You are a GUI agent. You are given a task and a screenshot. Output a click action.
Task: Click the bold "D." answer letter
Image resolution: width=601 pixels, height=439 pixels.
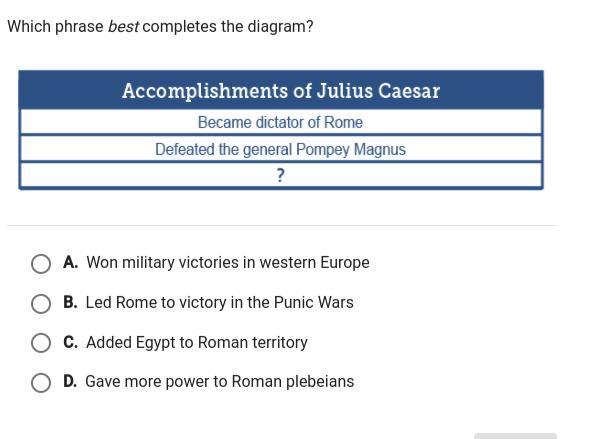(x=70, y=381)
